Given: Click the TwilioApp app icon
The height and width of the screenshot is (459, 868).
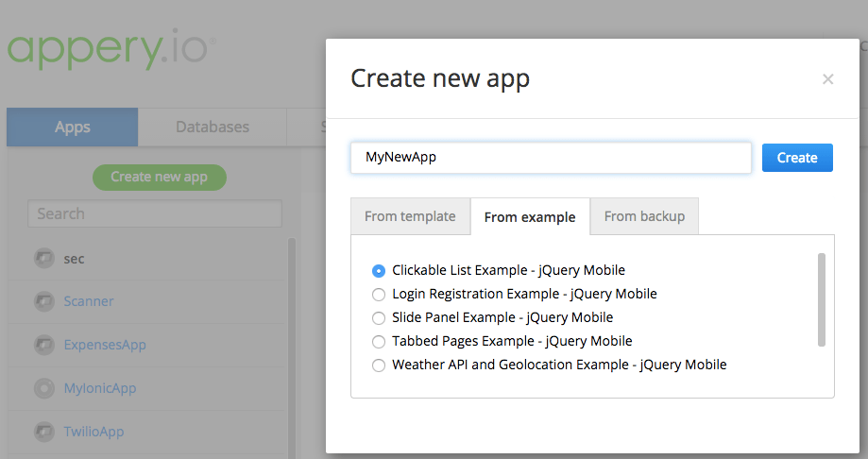Looking at the screenshot, I should pyautogui.click(x=43, y=432).
